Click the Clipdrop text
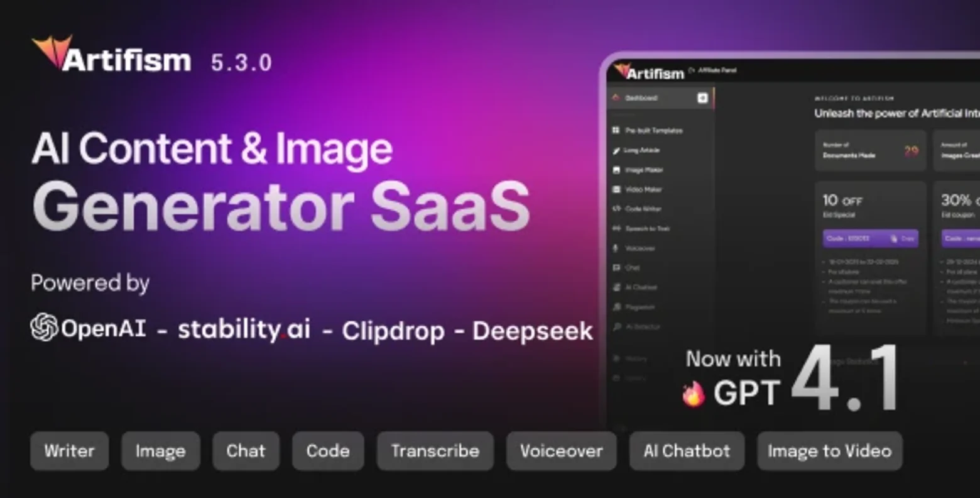The width and height of the screenshot is (980, 498). (x=393, y=331)
